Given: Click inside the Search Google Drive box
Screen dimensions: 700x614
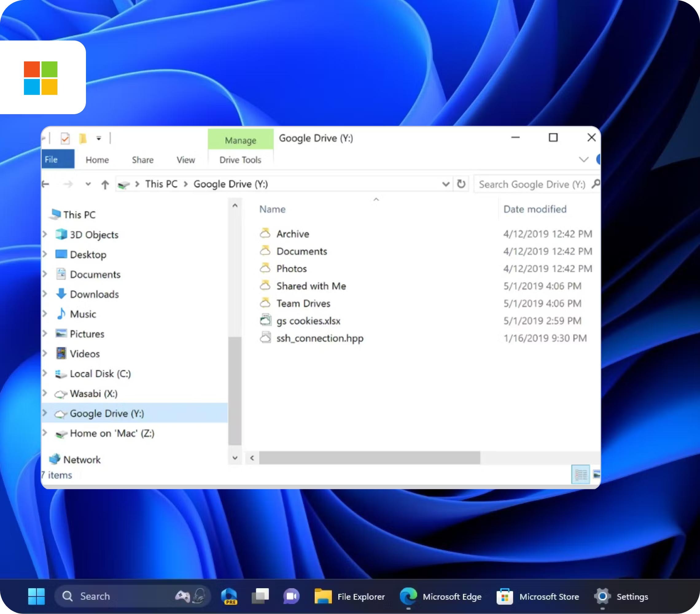Looking at the screenshot, I should (531, 184).
